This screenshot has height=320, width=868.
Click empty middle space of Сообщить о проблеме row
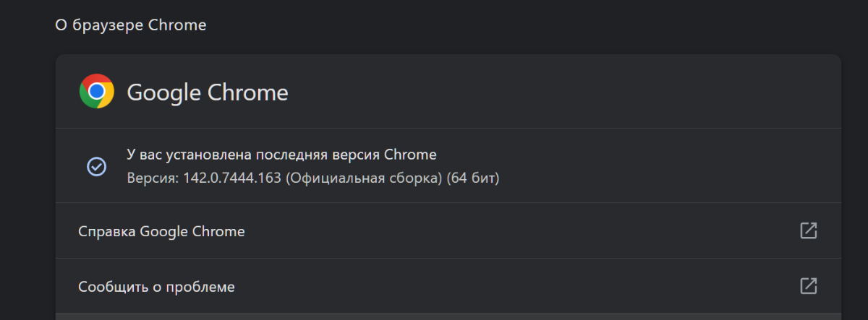[x=506, y=286]
